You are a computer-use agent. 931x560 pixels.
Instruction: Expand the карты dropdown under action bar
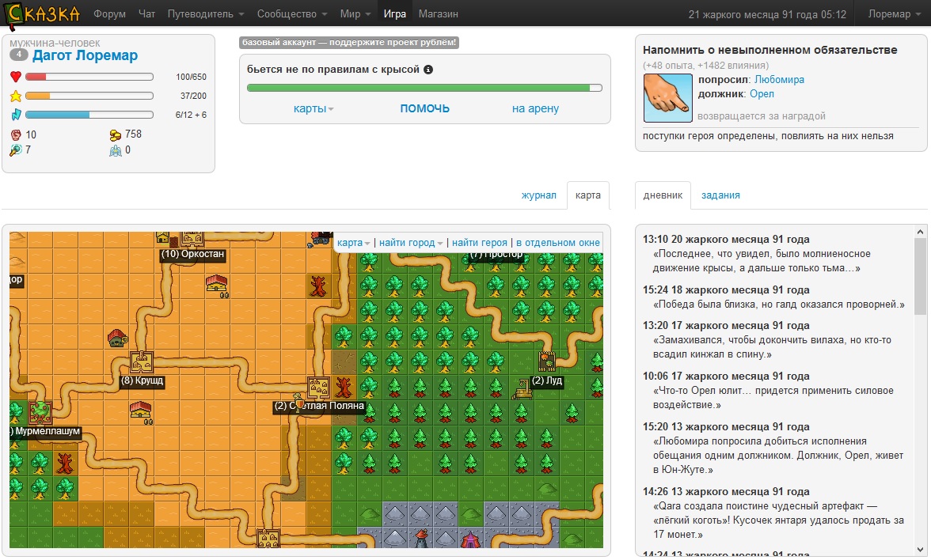[313, 108]
